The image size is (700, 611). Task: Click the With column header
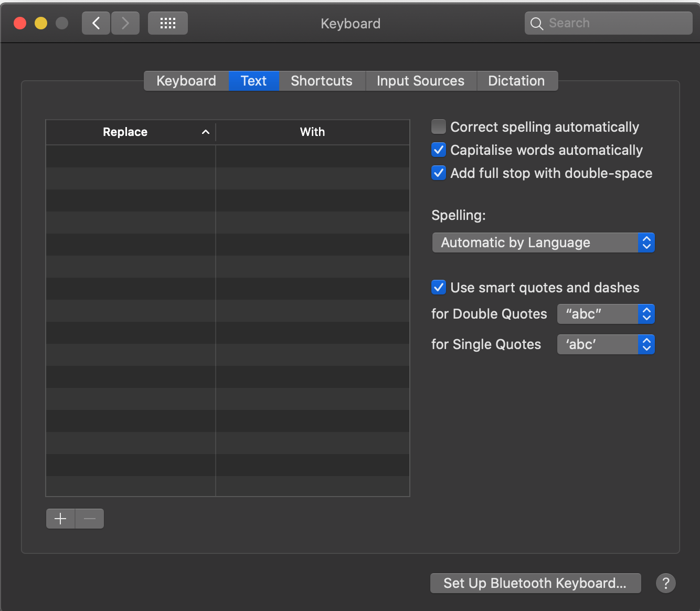click(312, 132)
